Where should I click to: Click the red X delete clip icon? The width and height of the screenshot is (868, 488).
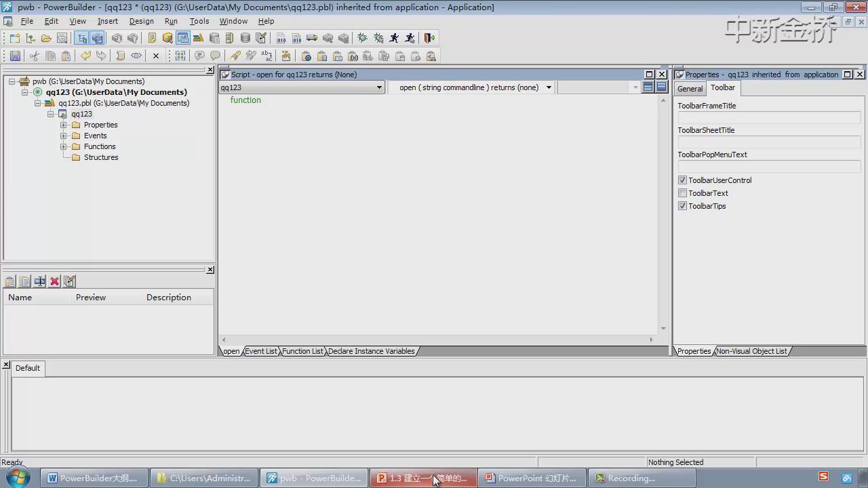pos(55,281)
